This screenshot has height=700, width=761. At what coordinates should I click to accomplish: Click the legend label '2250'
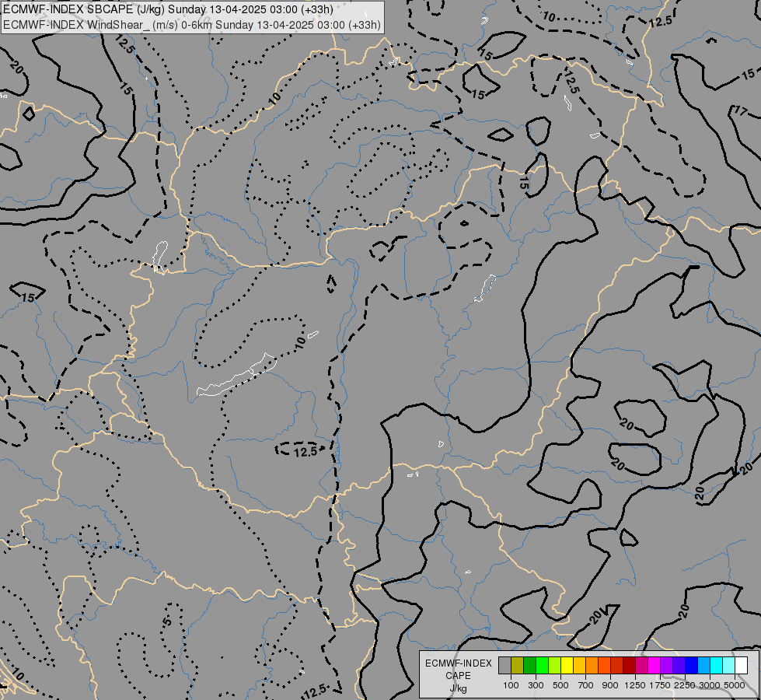click(x=684, y=685)
